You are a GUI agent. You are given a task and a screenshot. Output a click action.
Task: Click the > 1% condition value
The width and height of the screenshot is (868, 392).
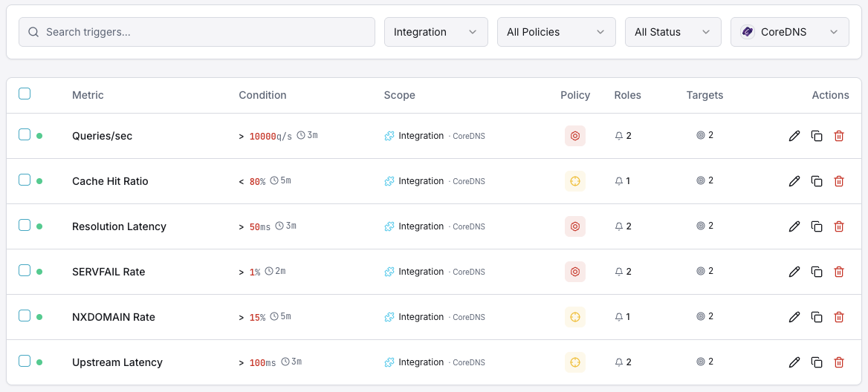tap(249, 272)
